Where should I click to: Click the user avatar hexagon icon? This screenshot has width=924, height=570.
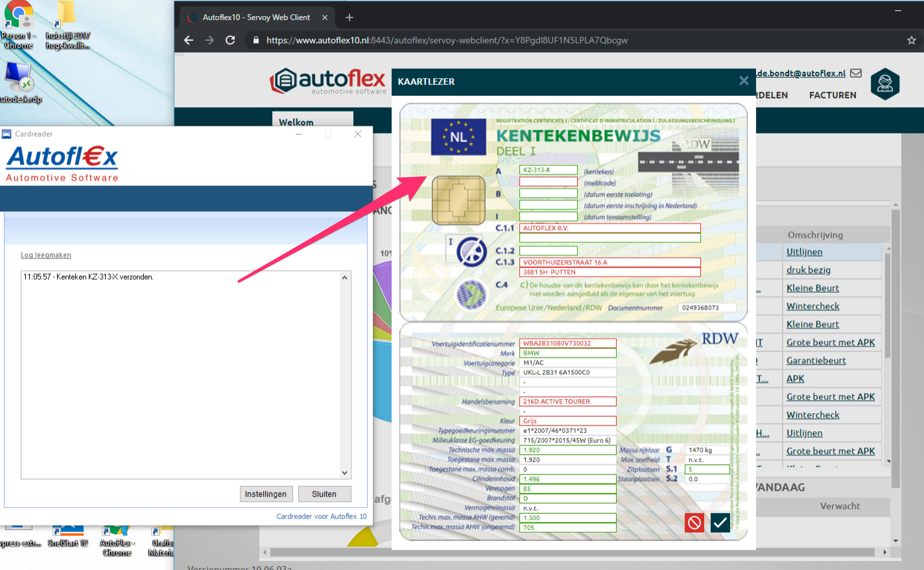coord(885,84)
